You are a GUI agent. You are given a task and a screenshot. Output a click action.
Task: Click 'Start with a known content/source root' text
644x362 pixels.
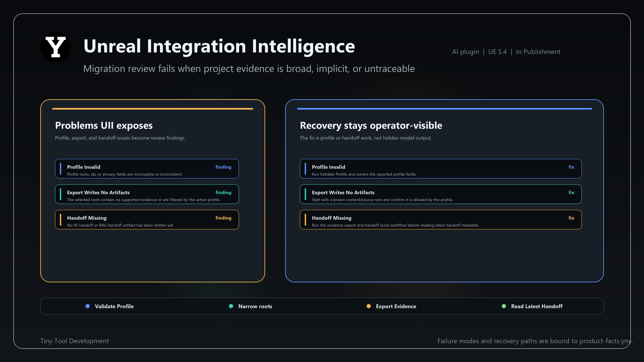382,200
